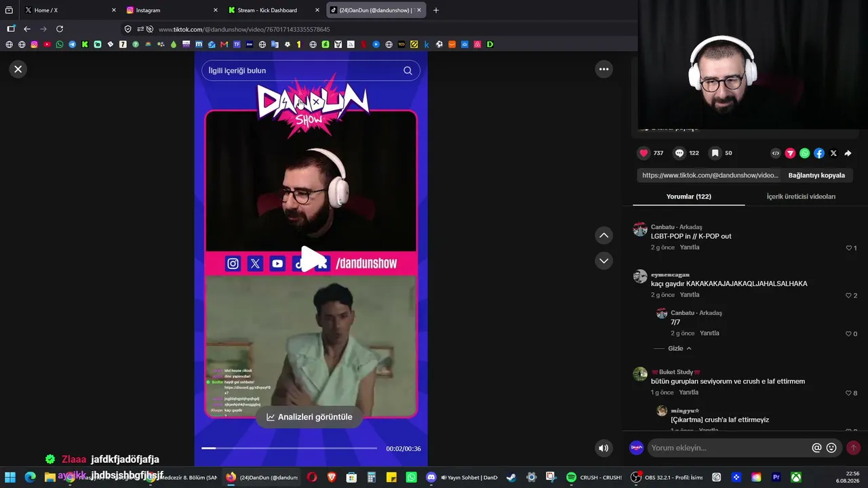Screen dimensions: 868x488
Task: Click the search magnifier in related content box
Action: pos(408,70)
